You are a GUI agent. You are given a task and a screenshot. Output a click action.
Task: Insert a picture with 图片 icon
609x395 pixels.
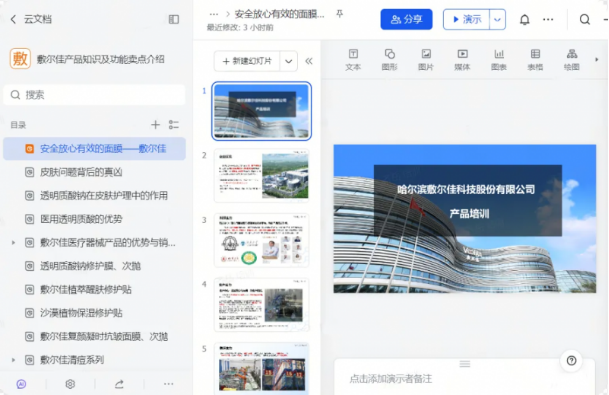426,60
